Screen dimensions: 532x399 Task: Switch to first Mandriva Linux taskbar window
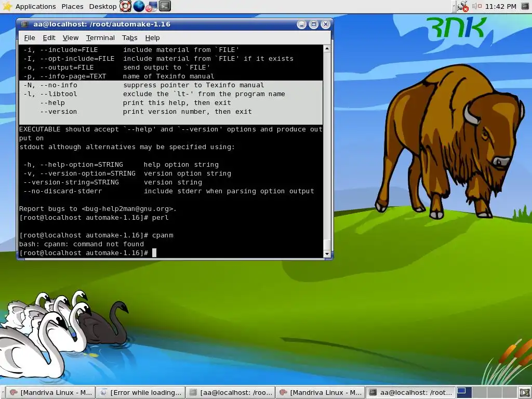[x=51, y=393]
